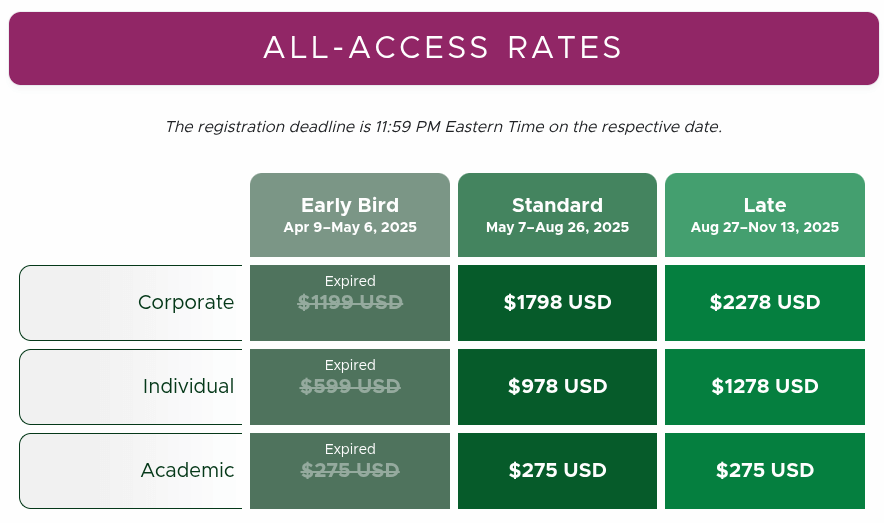The width and height of the screenshot is (884, 523).
Task: Choose the $1798 USD Standard Corporate rate
Action: pos(557,303)
